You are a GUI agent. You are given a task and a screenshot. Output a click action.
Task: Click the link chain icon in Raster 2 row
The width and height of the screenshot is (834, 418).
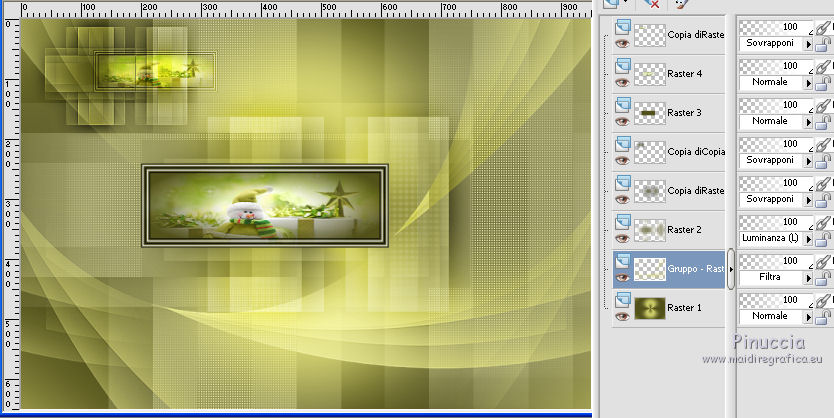824,222
